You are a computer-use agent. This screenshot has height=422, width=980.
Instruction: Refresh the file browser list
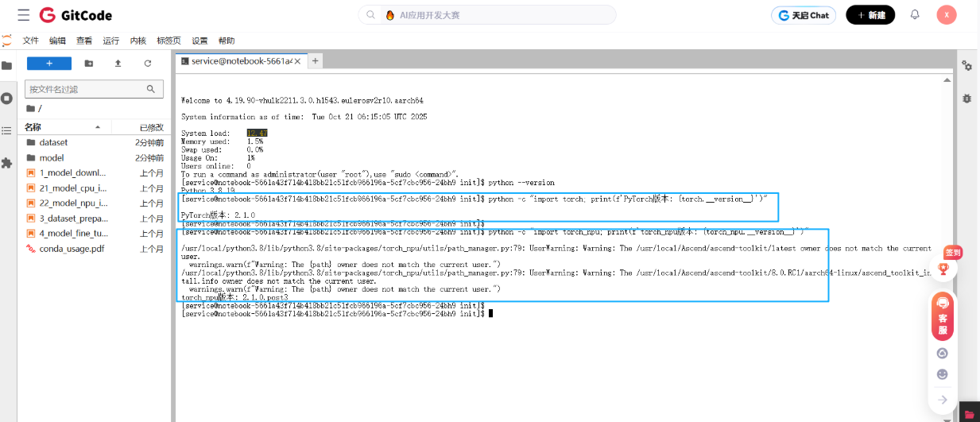click(x=147, y=64)
